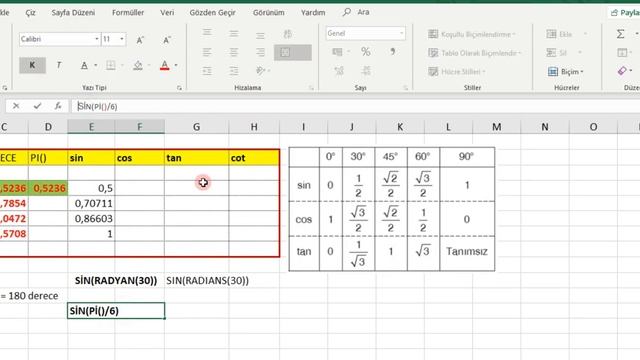640x360 pixels.
Task: Open Yazı Tipi dialog launcher
Action: tap(179, 88)
